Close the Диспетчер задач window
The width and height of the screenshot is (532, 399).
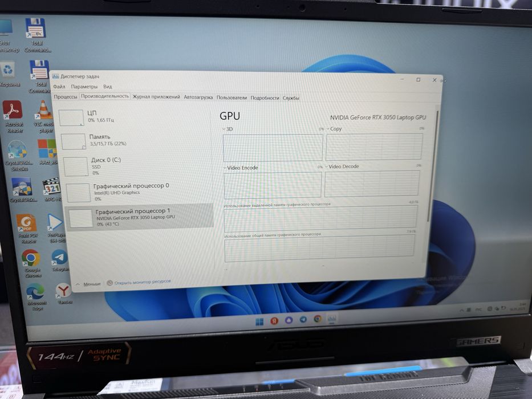434,80
